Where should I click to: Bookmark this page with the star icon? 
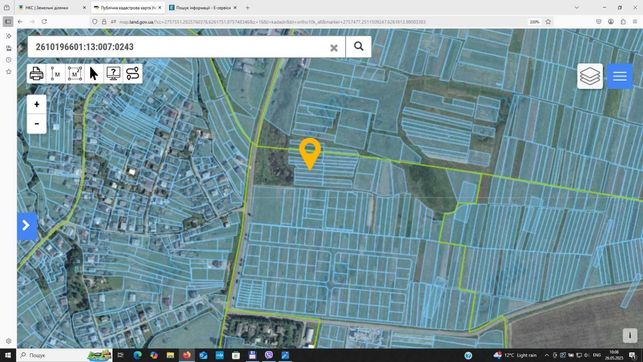coord(548,22)
